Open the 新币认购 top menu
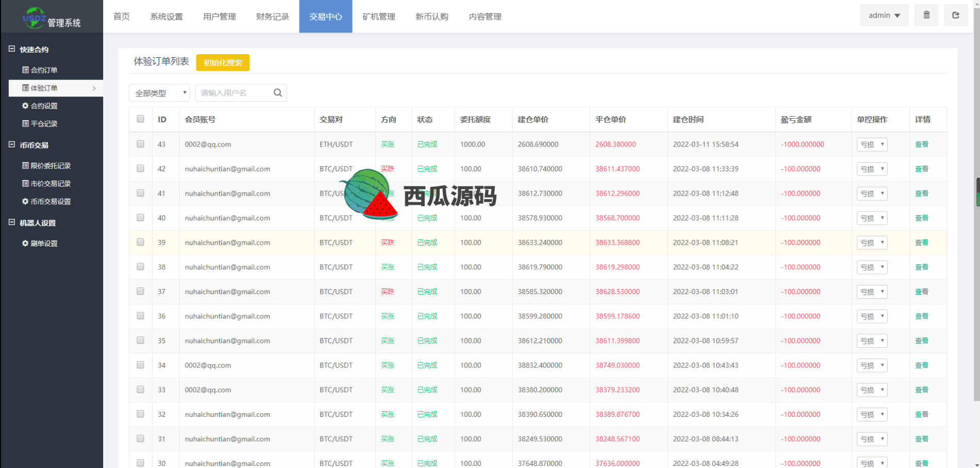This screenshot has height=468, width=980. (432, 17)
